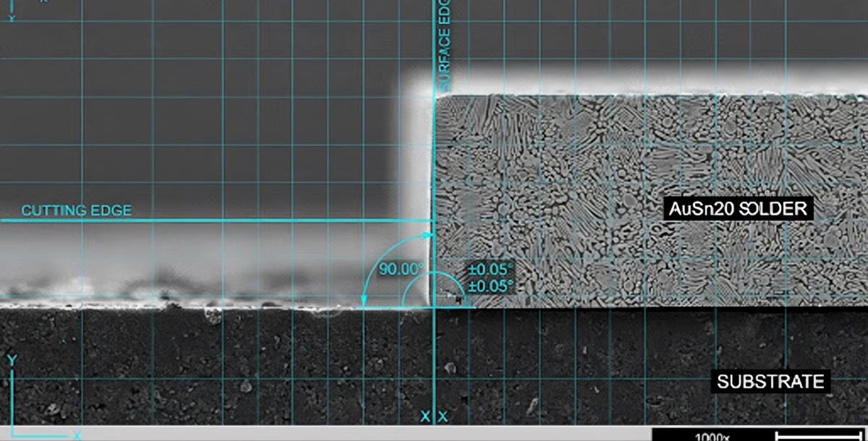Click the lower ±0.05° tolerance value
This screenshot has height=441, width=868.
[490, 286]
